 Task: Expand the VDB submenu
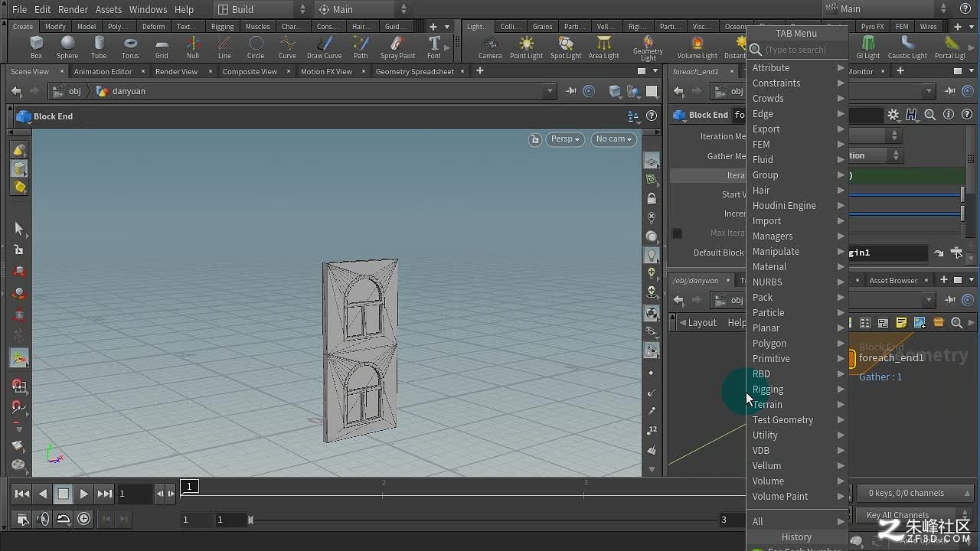tap(796, 450)
